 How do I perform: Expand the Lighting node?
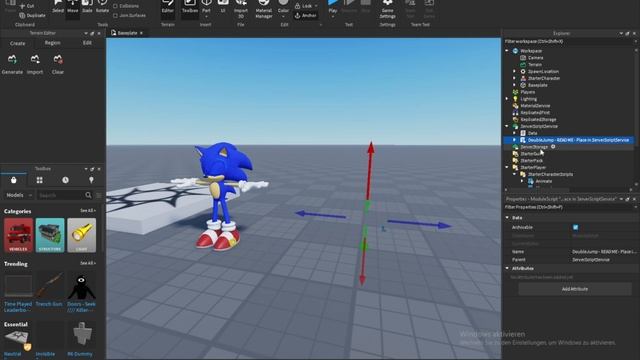[x=507, y=99]
